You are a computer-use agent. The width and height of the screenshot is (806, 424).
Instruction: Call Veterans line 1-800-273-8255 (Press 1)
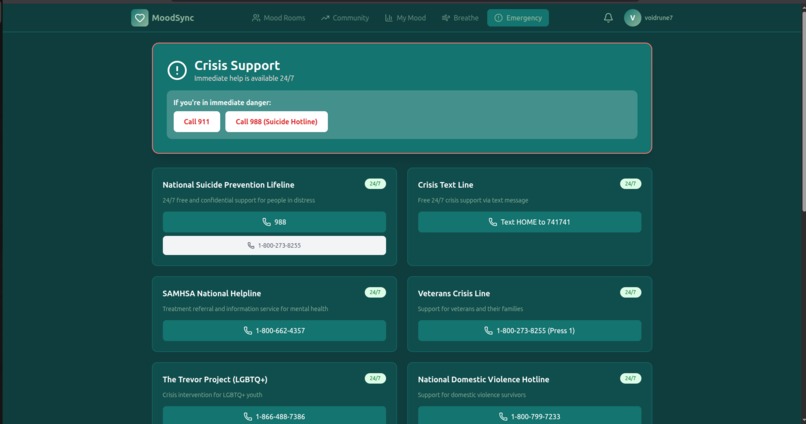pos(529,330)
